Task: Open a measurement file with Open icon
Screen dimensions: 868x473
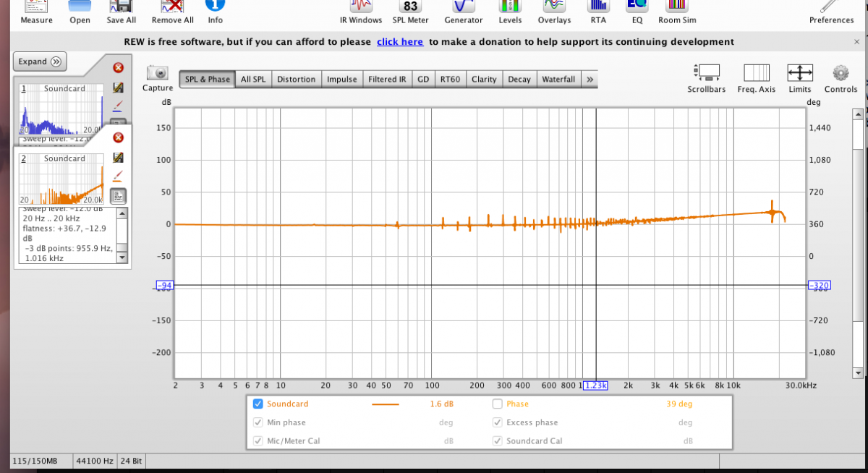Action: click(80, 7)
